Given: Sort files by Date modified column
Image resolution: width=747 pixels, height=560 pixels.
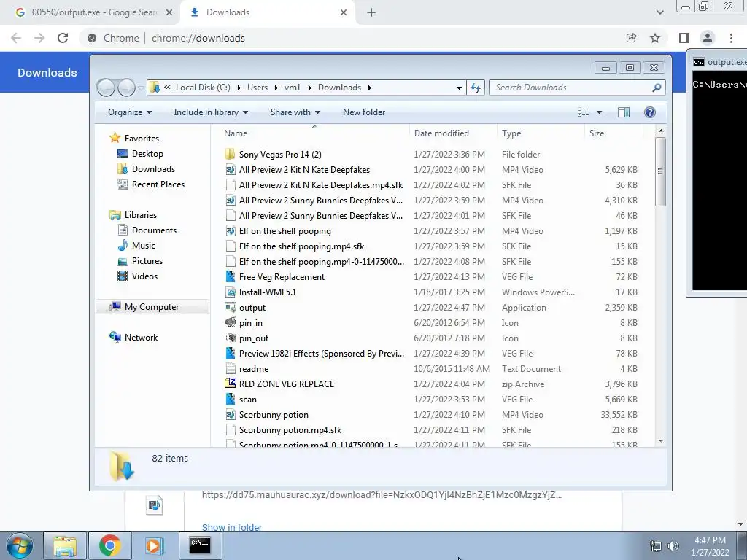Looking at the screenshot, I should click(452, 133).
